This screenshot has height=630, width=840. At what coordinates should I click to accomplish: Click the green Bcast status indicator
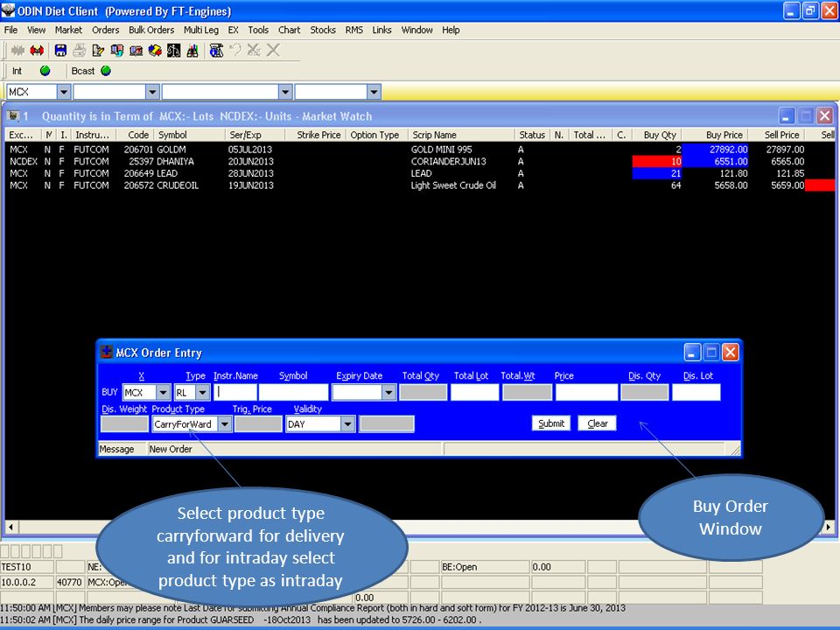(106, 71)
